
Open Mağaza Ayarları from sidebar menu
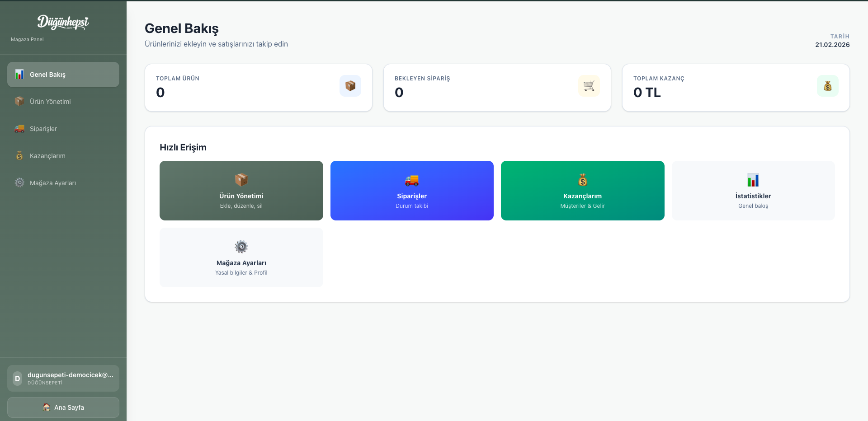point(52,183)
